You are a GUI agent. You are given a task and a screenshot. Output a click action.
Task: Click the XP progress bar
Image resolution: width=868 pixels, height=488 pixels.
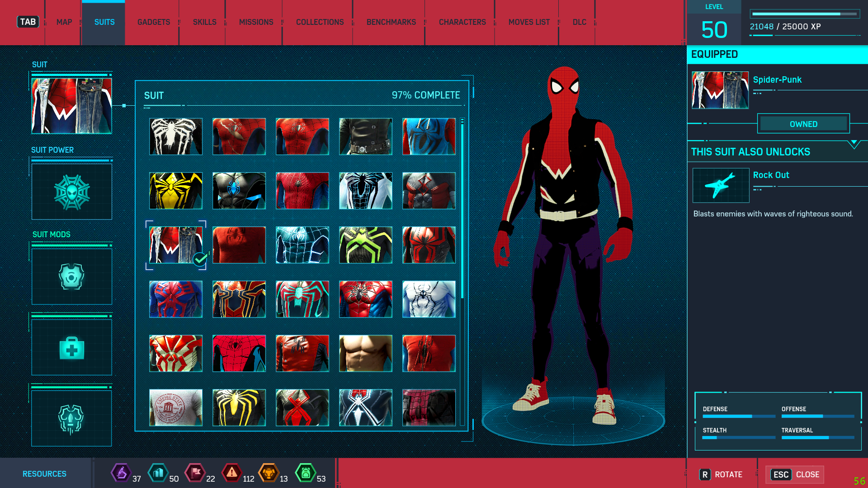[804, 14]
